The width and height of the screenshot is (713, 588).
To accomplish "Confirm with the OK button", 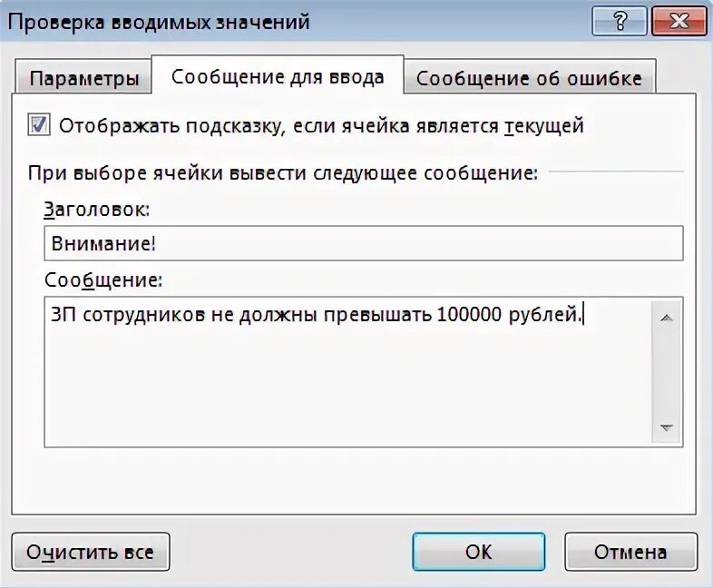I will coord(478,552).
